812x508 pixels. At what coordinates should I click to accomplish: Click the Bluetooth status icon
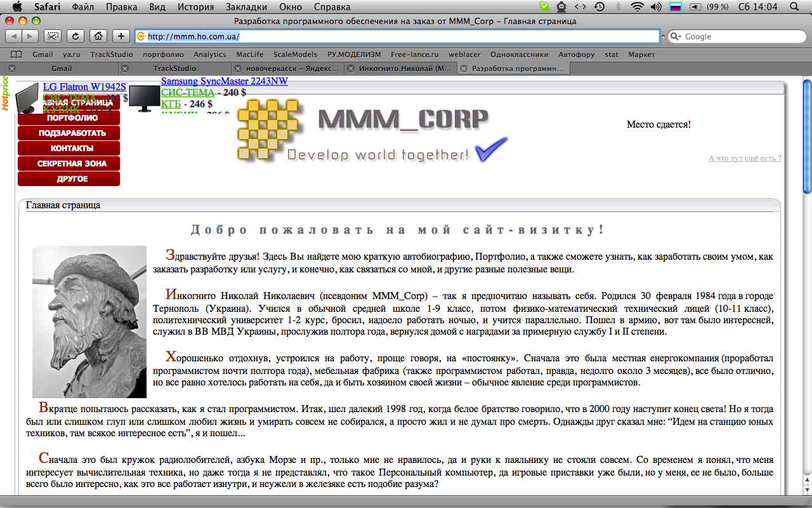point(619,7)
